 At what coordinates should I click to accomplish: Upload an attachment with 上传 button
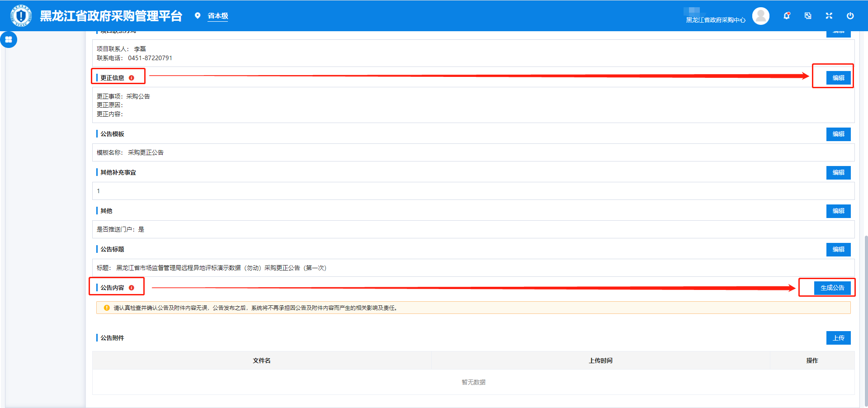click(x=839, y=338)
